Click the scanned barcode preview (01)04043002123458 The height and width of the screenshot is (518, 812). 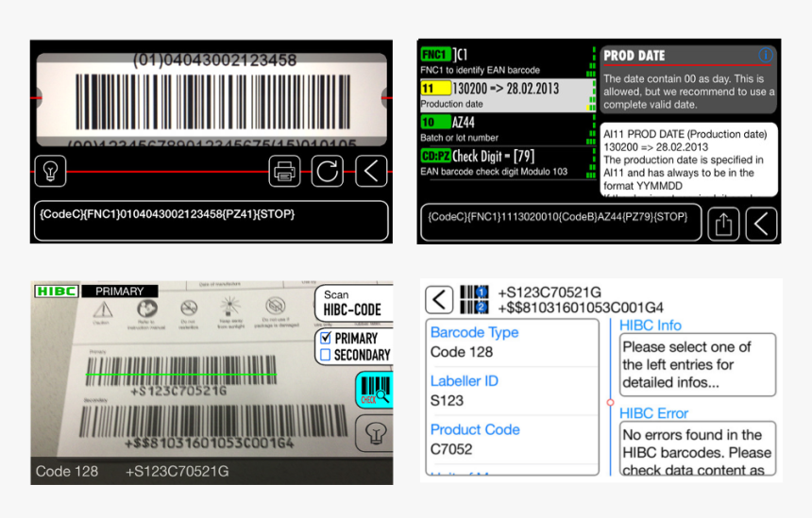[211, 99]
